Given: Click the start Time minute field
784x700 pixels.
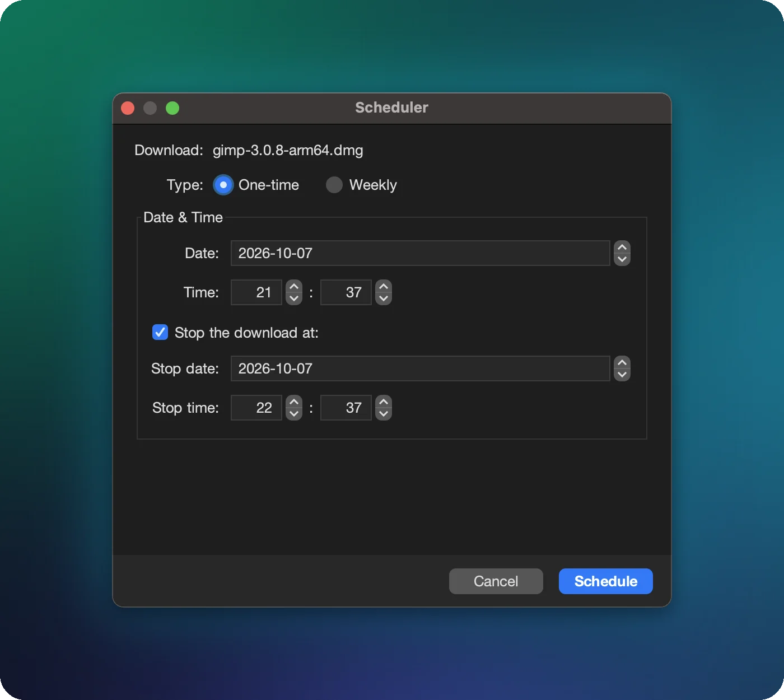Looking at the screenshot, I should tap(346, 292).
